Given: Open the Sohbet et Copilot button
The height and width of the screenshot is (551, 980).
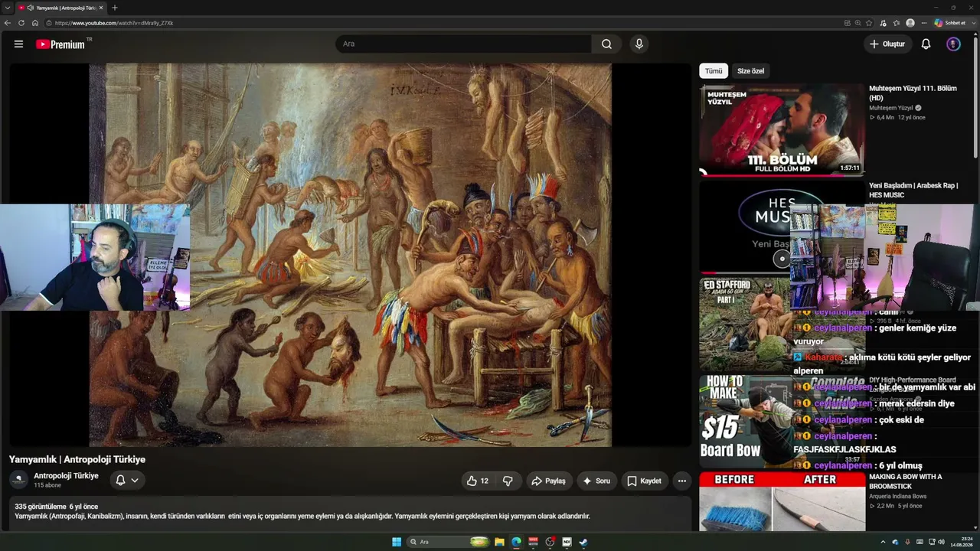Looking at the screenshot, I should (x=949, y=23).
